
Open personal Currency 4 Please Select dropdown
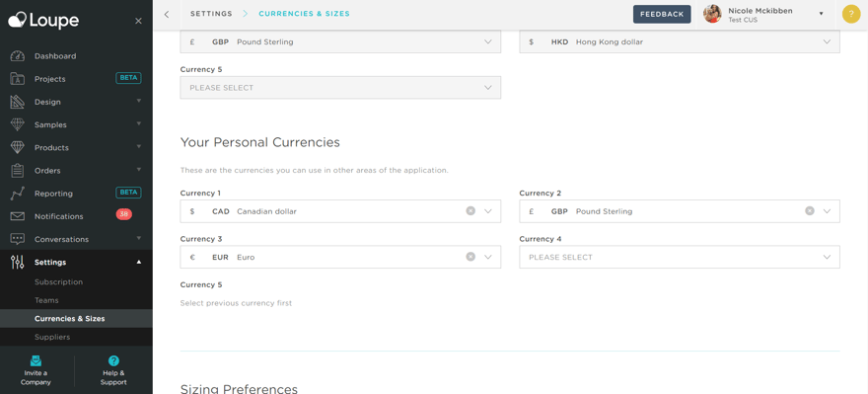click(x=680, y=257)
